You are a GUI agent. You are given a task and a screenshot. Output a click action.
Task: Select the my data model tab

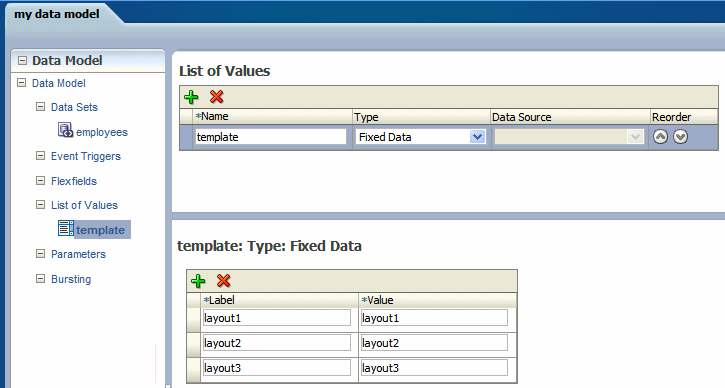click(x=57, y=14)
